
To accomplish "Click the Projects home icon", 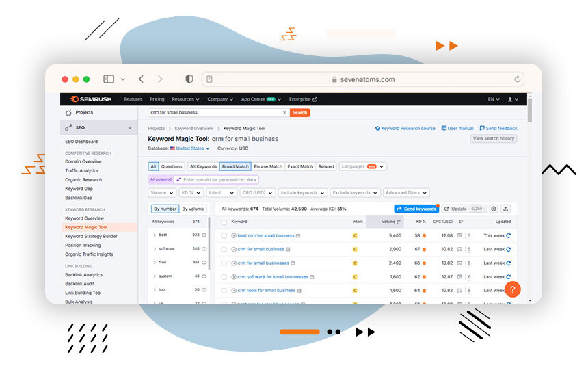I will coord(68,113).
